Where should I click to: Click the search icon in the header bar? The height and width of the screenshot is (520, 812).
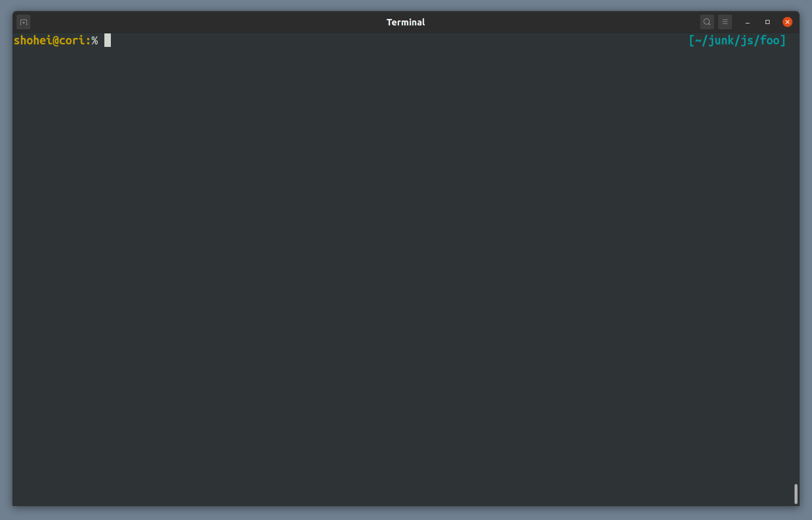point(706,22)
